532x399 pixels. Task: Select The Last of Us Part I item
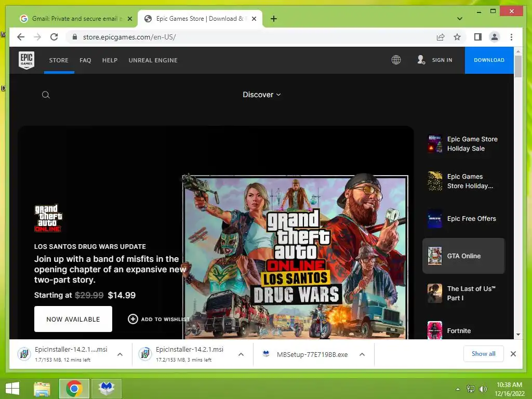[x=463, y=293]
